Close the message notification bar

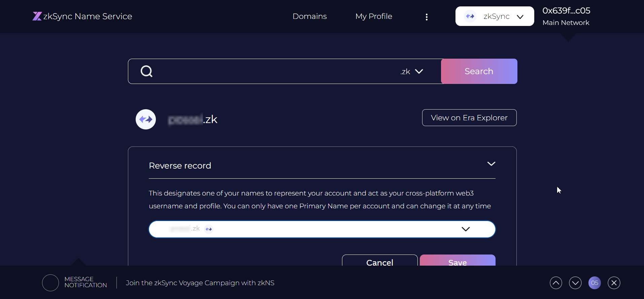point(614,283)
